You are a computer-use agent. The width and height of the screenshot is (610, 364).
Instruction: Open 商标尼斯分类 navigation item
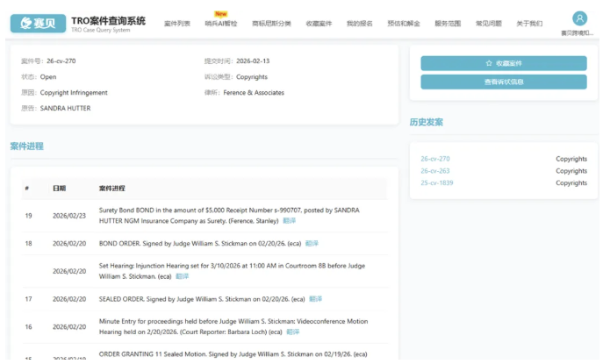(272, 24)
